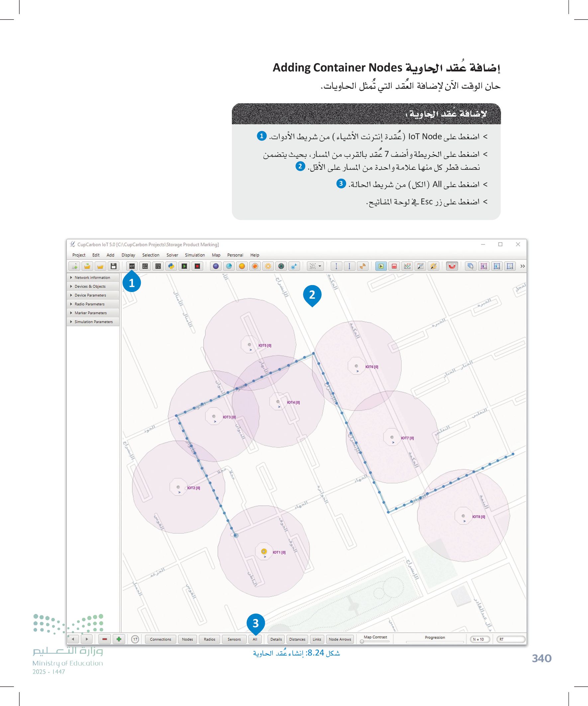Click the red minus zoom icon

point(105,639)
